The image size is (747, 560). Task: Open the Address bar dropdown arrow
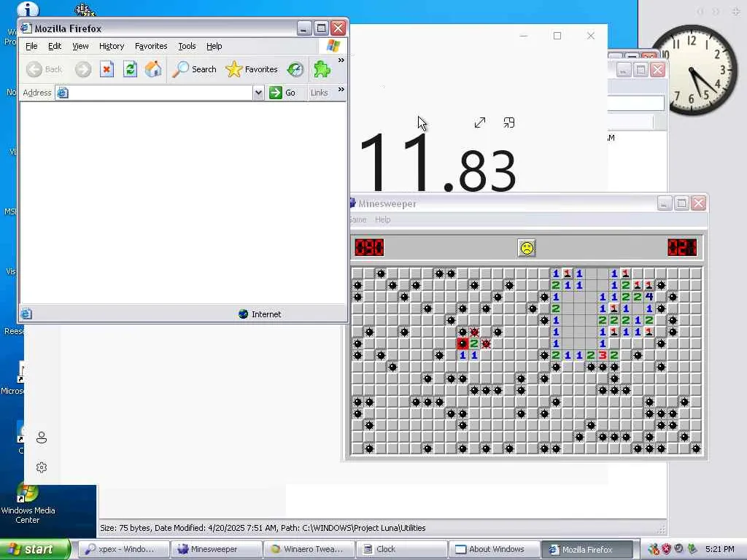click(x=258, y=93)
